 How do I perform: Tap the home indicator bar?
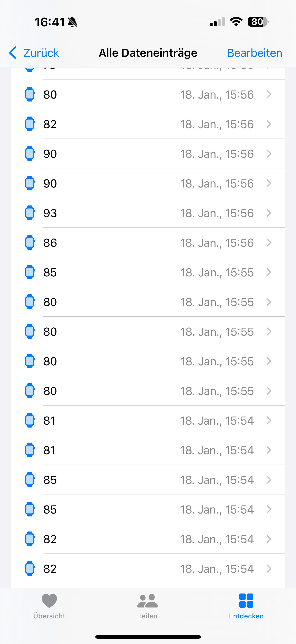click(148, 637)
